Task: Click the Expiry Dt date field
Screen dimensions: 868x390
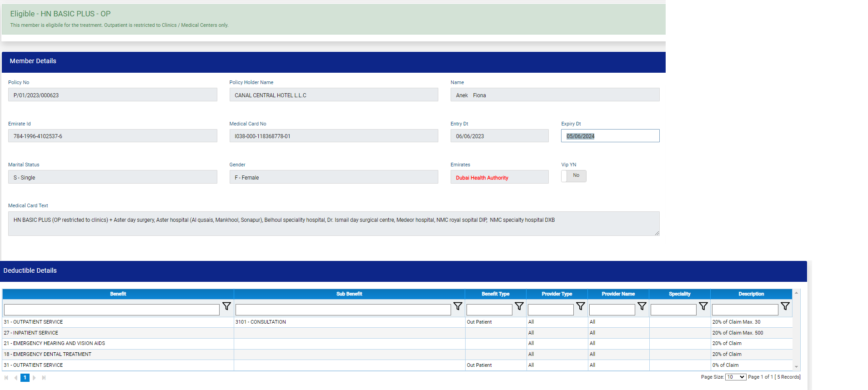Action: [x=610, y=136]
